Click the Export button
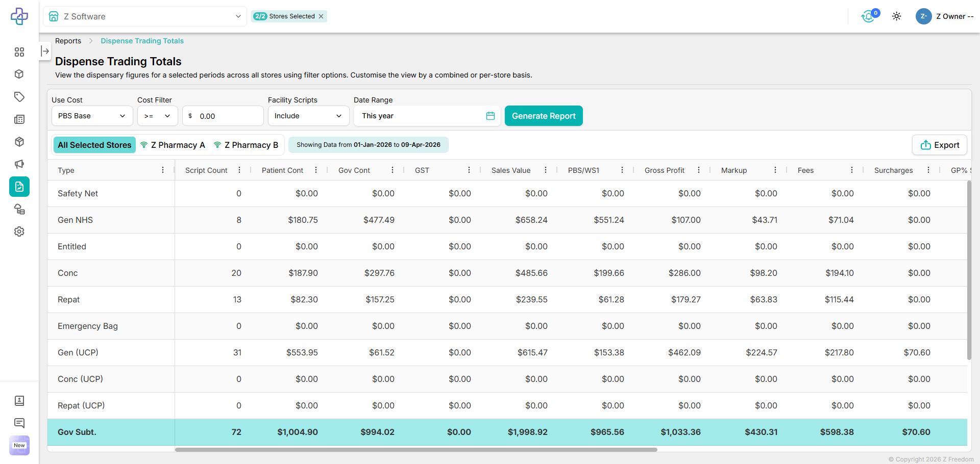This screenshot has height=464, width=980. point(939,145)
